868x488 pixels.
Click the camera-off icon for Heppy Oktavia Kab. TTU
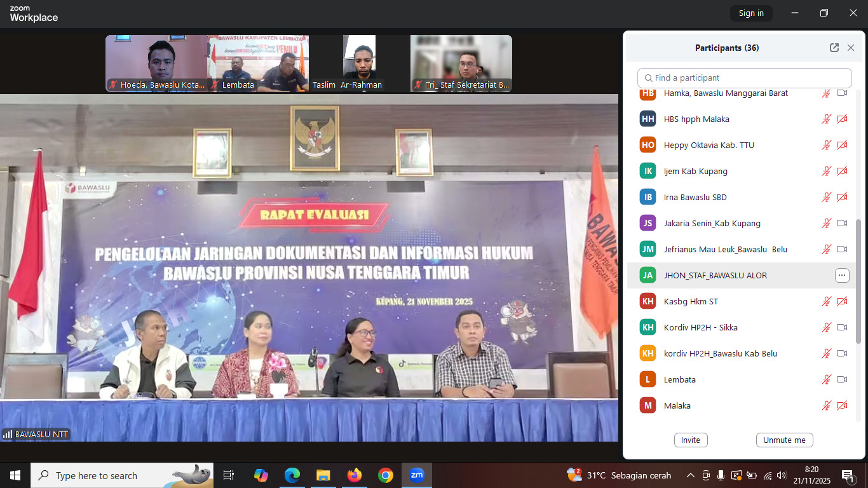pos(842,145)
